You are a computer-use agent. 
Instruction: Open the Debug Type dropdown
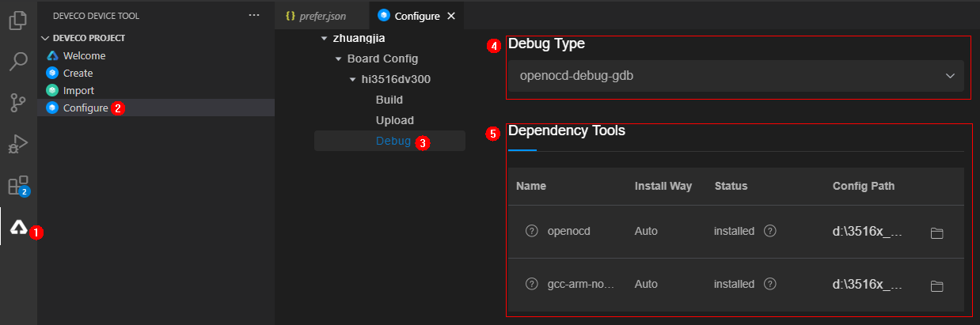[x=736, y=76]
